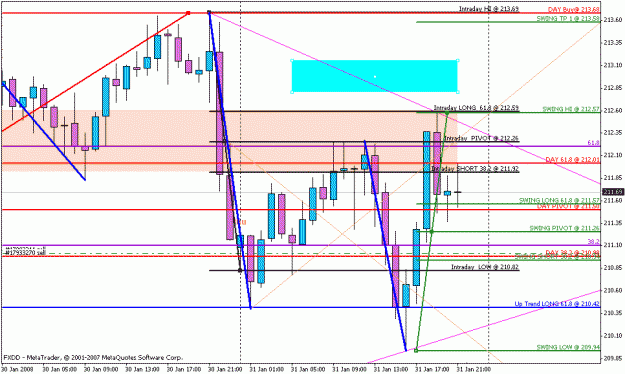Click the 'SWING PIVOT @ 211.26' green label
The height and width of the screenshot is (374, 625).
coord(564,228)
